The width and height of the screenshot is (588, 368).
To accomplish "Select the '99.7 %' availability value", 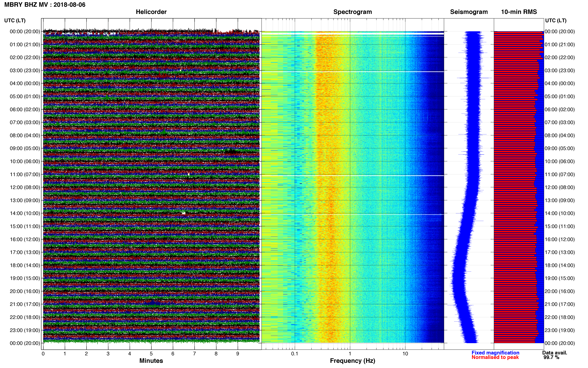I will 551,357.
